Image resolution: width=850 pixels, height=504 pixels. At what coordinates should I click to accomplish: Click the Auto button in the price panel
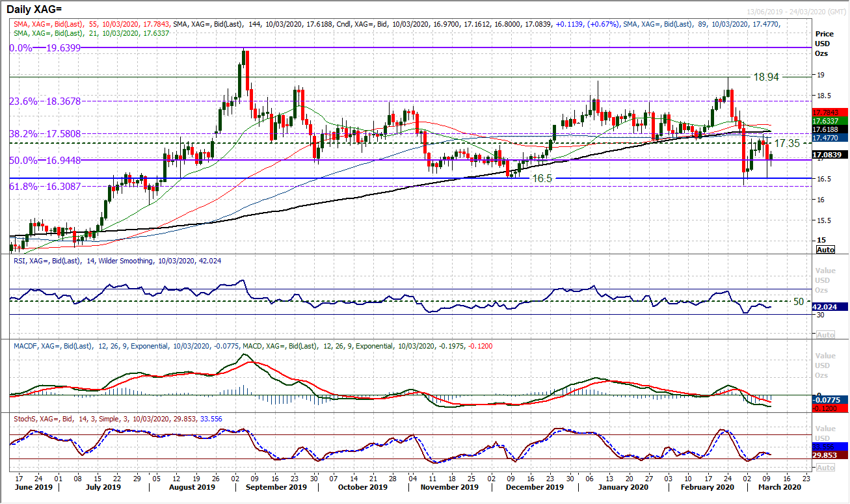[825, 250]
